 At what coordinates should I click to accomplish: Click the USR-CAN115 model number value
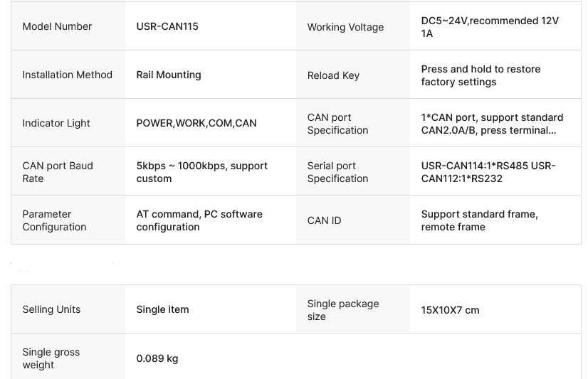tap(167, 26)
